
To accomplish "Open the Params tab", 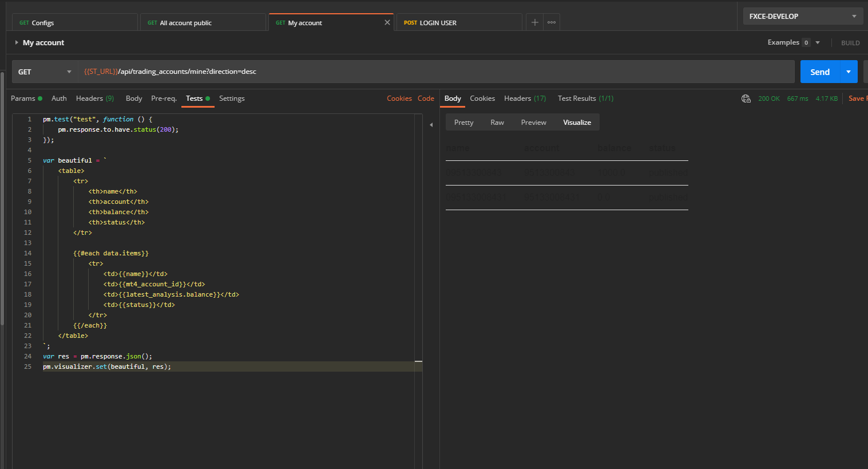I will 26,98.
